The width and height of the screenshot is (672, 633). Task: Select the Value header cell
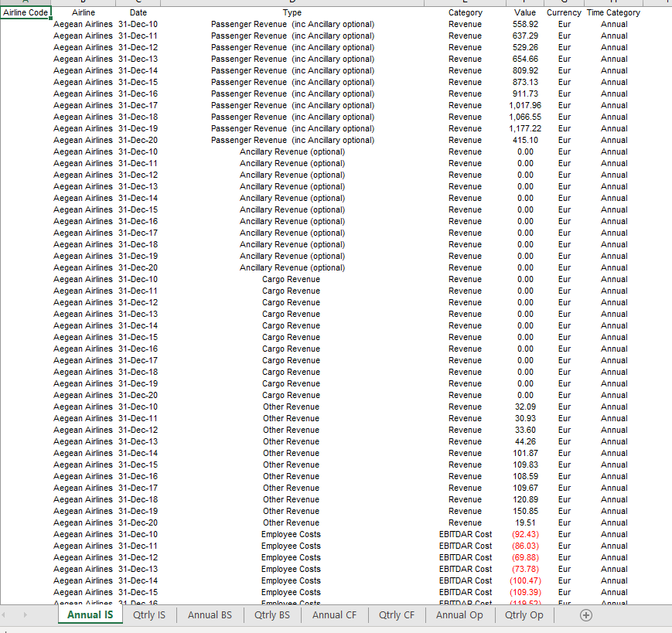[525, 12]
